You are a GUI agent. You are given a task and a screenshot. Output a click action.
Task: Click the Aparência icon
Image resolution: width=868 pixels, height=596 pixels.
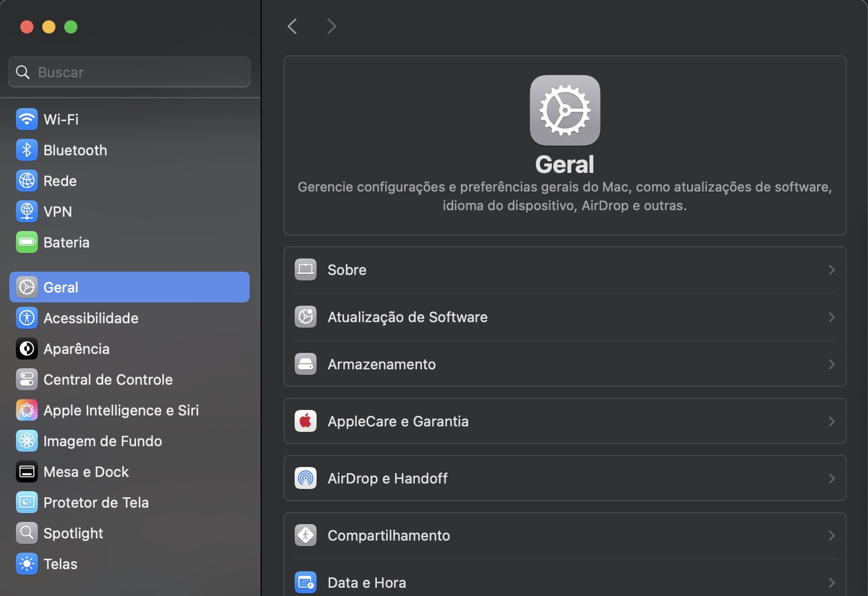(27, 348)
